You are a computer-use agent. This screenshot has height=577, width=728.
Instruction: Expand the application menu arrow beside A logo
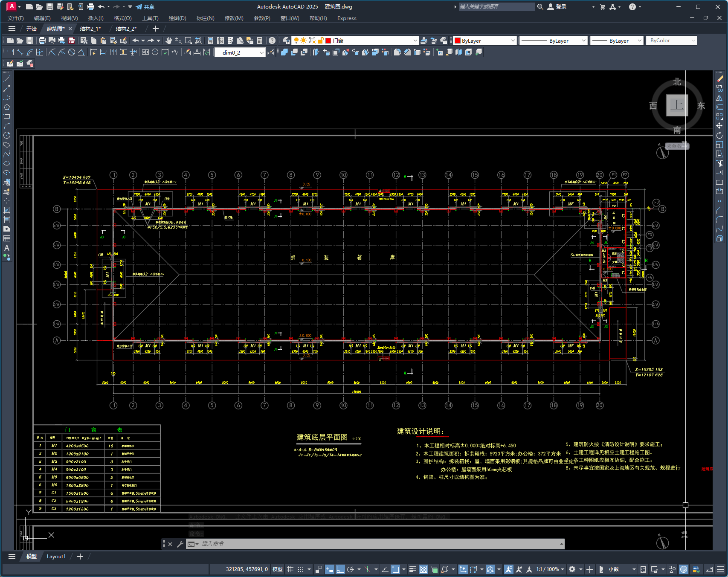click(19, 7)
